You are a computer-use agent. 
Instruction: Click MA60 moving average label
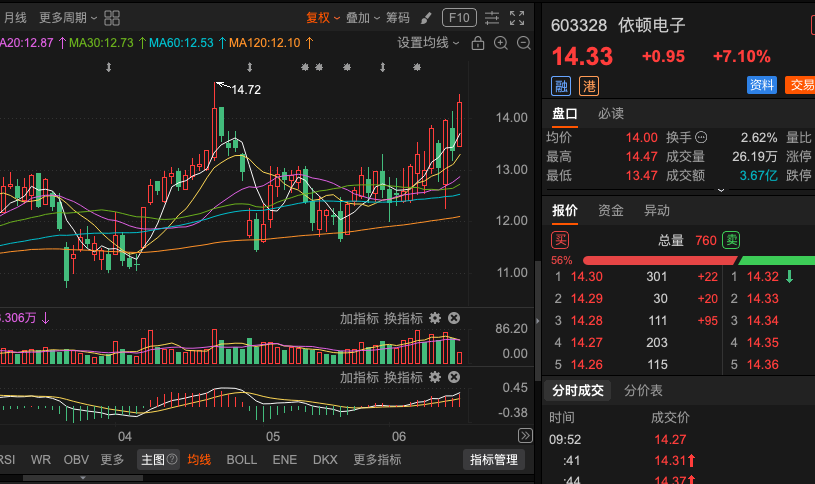coord(181,43)
